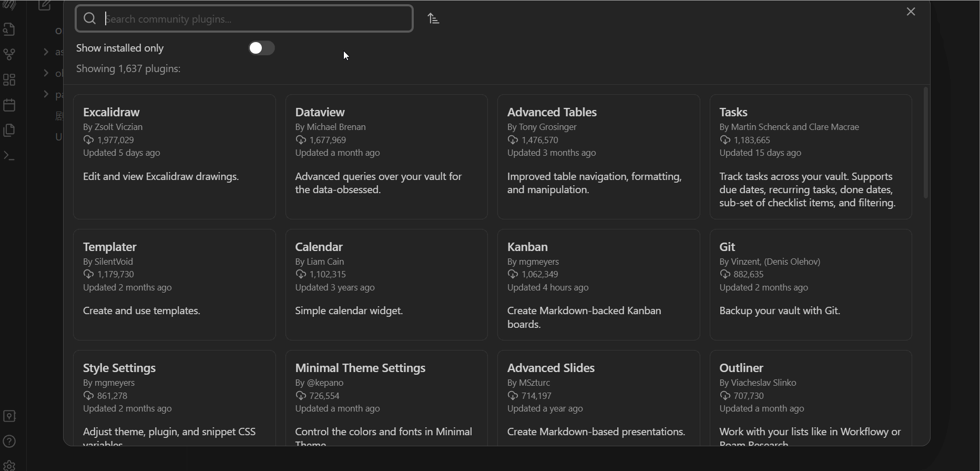
Task: Click the download icon on Kanban card
Action: coord(513,274)
